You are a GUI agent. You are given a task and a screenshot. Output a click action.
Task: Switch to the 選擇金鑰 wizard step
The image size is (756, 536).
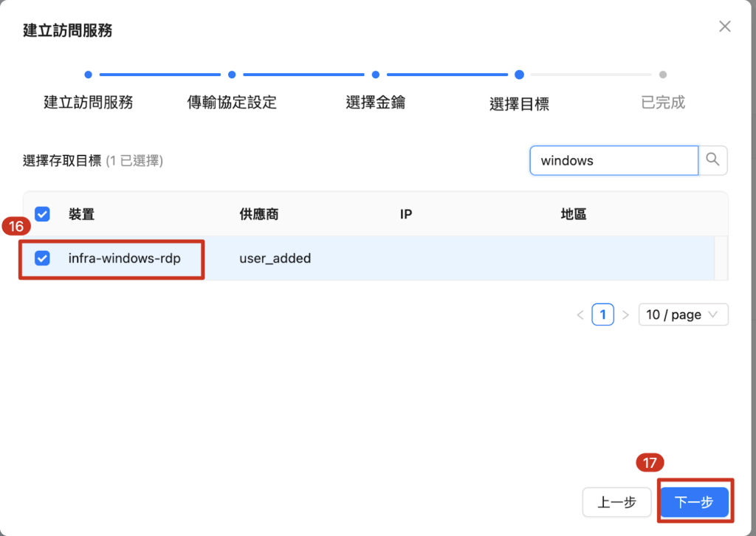coord(375,103)
